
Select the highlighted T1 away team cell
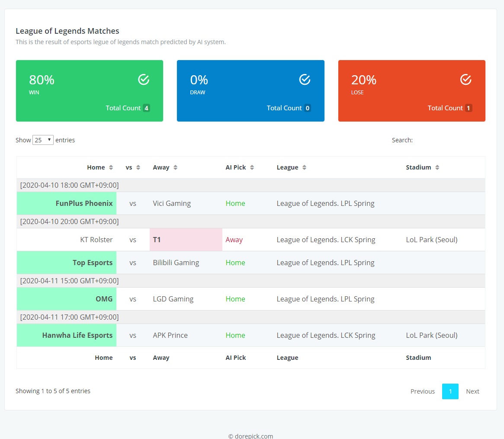click(186, 240)
